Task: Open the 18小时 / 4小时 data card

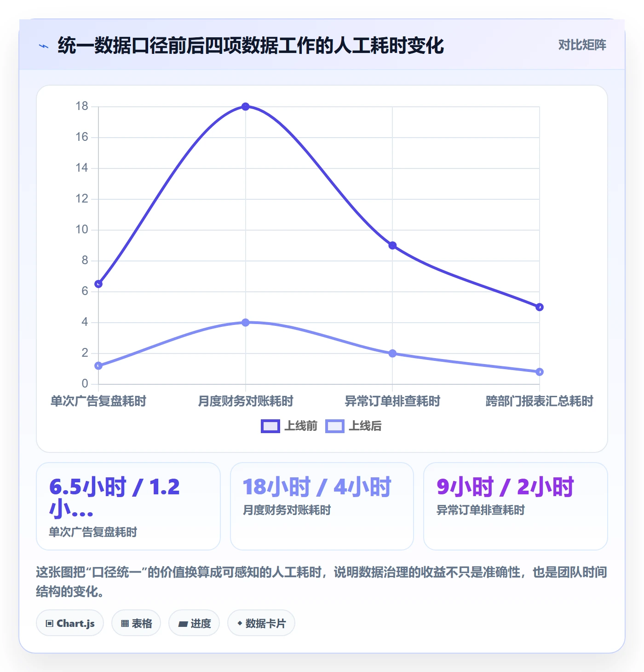Action: click(x=322, y=506)
